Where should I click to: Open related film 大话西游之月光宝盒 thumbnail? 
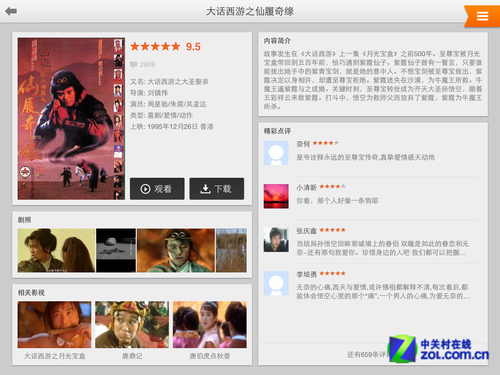[54, 325]
